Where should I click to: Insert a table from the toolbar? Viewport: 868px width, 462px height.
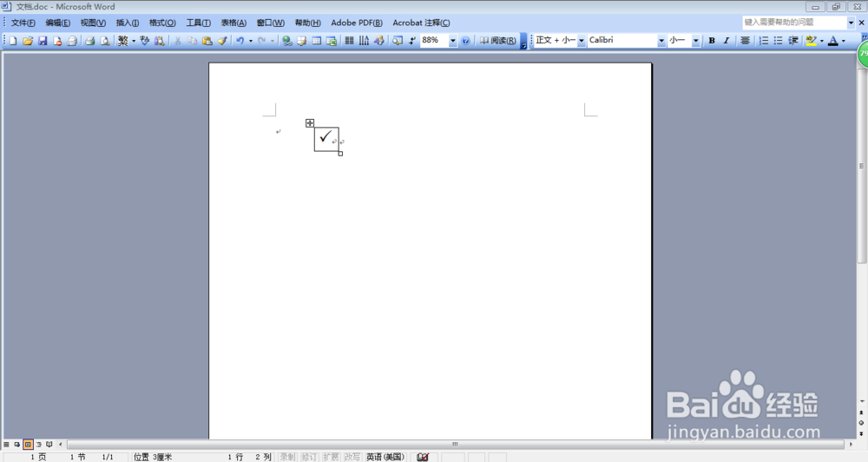click(317, 41)
